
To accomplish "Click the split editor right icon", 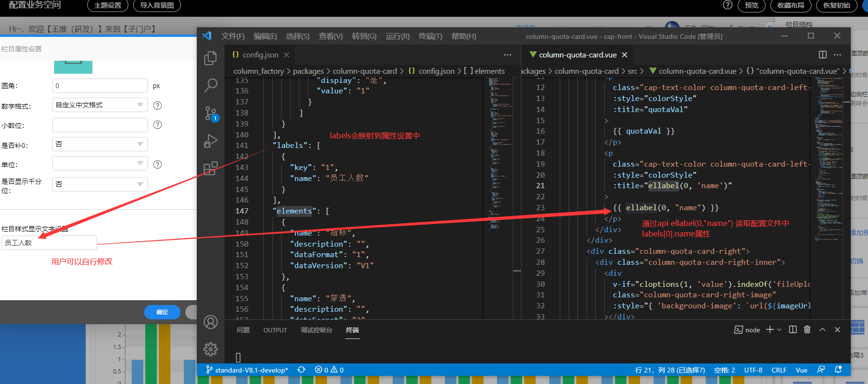I will (x=823, y=55).
